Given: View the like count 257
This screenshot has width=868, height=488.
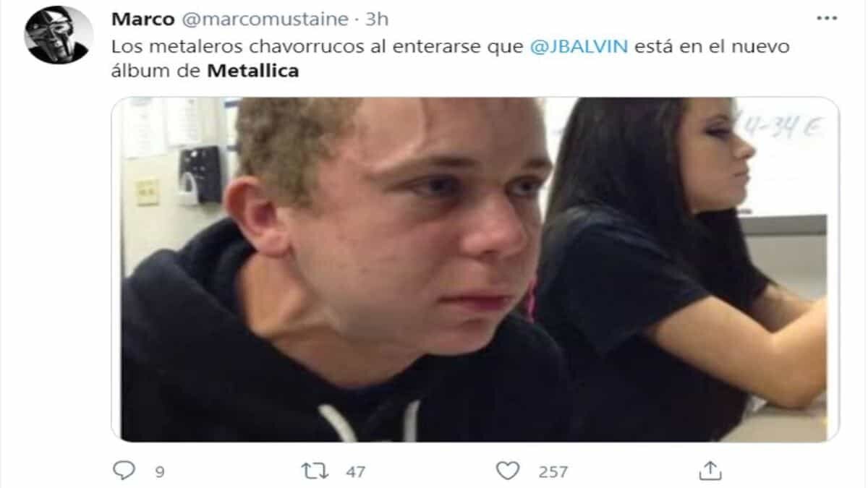Looking at the screenshot, I should click(553, 472).
